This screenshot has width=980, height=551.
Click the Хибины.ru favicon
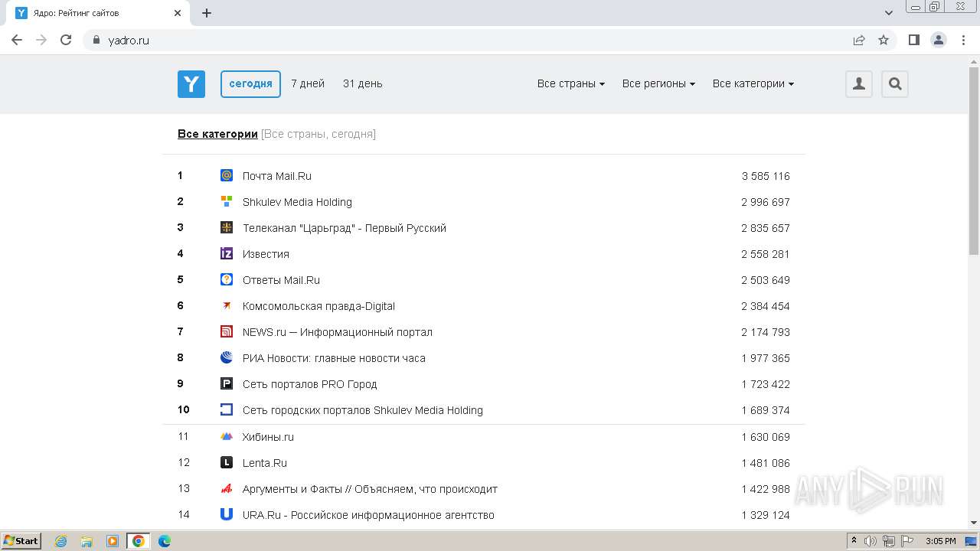[x=227, y=437]
